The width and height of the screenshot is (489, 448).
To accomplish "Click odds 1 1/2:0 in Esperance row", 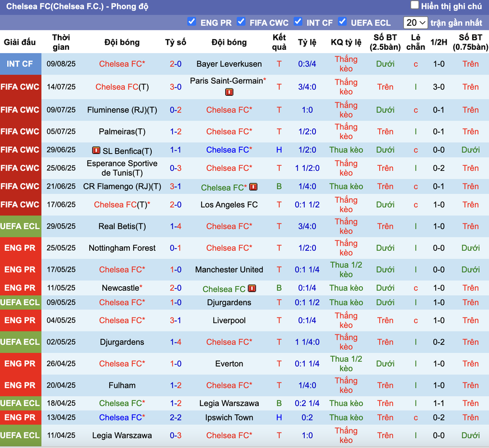I will [x=307, y=168].
